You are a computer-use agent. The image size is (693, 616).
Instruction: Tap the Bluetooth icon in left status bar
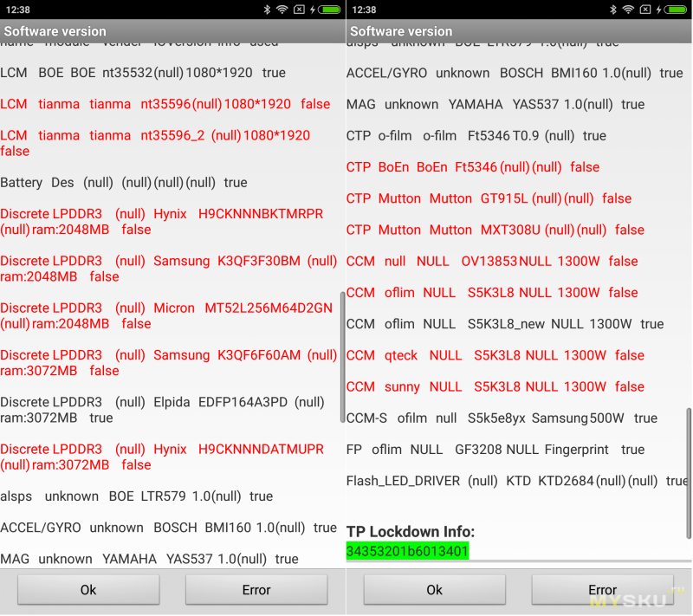coord(267,10)
